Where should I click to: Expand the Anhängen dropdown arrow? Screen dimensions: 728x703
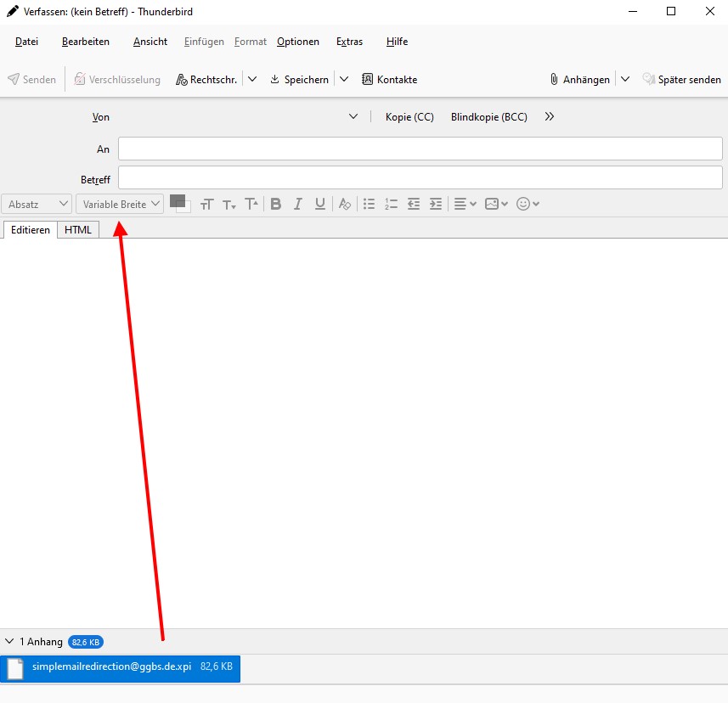tap(625, 80)
